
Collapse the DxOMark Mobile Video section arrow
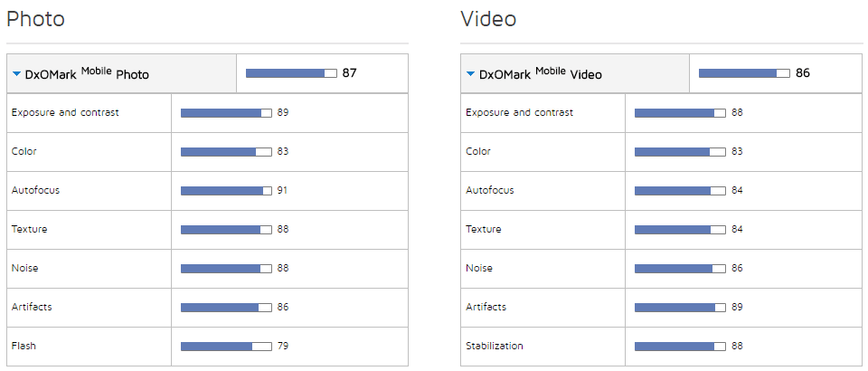[x=470, y=74]
